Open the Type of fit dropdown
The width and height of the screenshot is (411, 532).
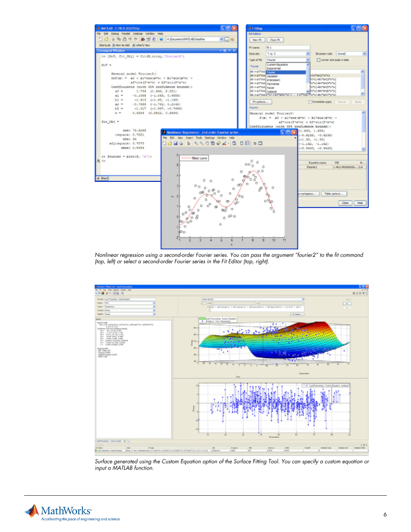pos(308,60)
